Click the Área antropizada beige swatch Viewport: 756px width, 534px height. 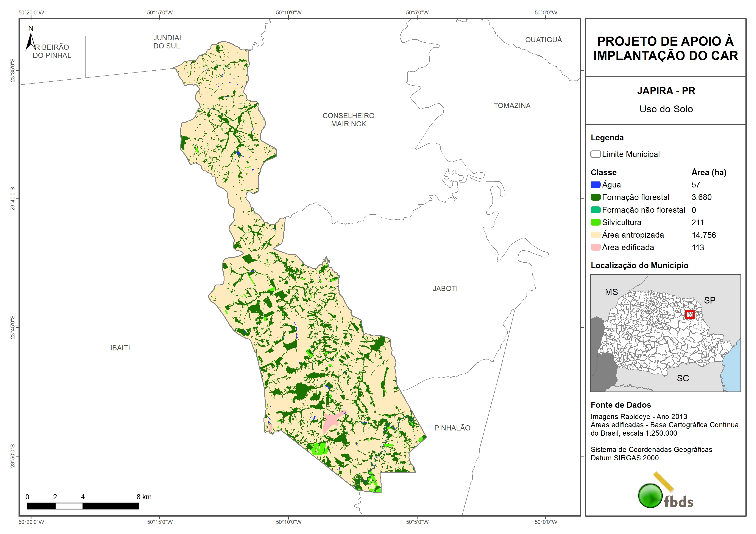click(x=595, y=235)
